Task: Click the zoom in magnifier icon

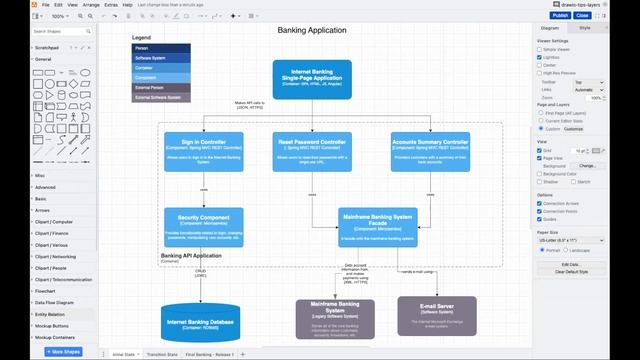Action: pyautogui.click(x=80, y=16)
